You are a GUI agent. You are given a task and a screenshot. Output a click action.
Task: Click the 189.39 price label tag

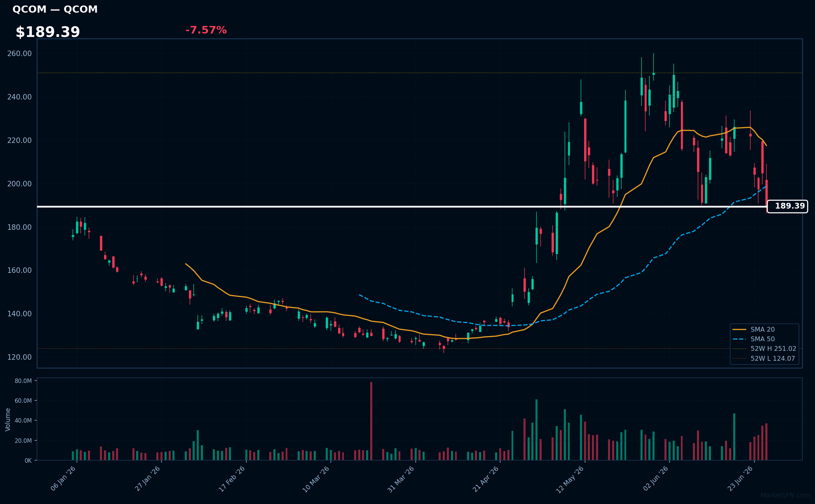pos(787,206)
